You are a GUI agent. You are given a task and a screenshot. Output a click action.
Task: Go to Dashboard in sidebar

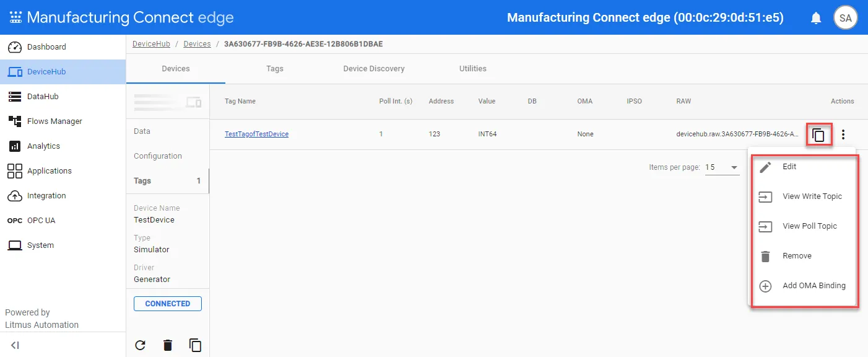click(x=63, y=47)
